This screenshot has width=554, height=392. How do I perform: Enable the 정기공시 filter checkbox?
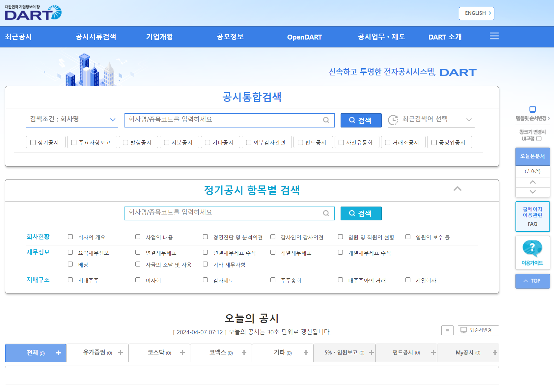[x=33, y=142]
